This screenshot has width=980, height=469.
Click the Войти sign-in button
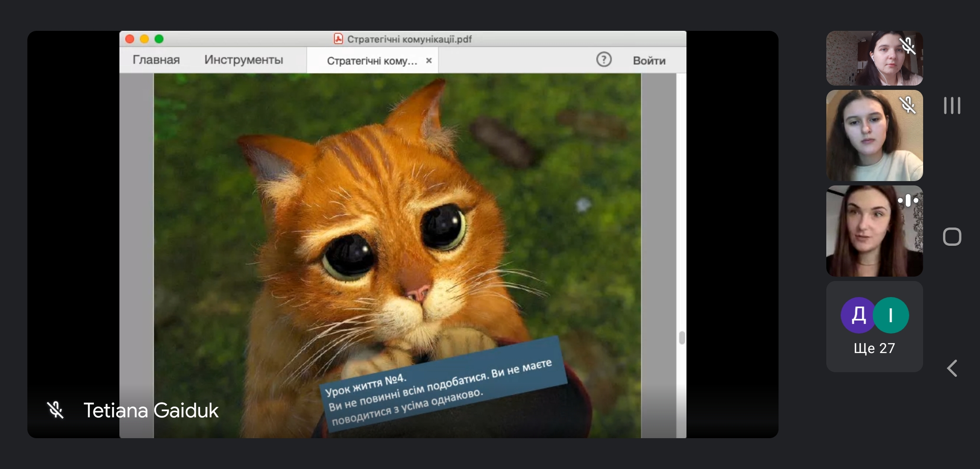pyautogui.click(x=649, y=61)
